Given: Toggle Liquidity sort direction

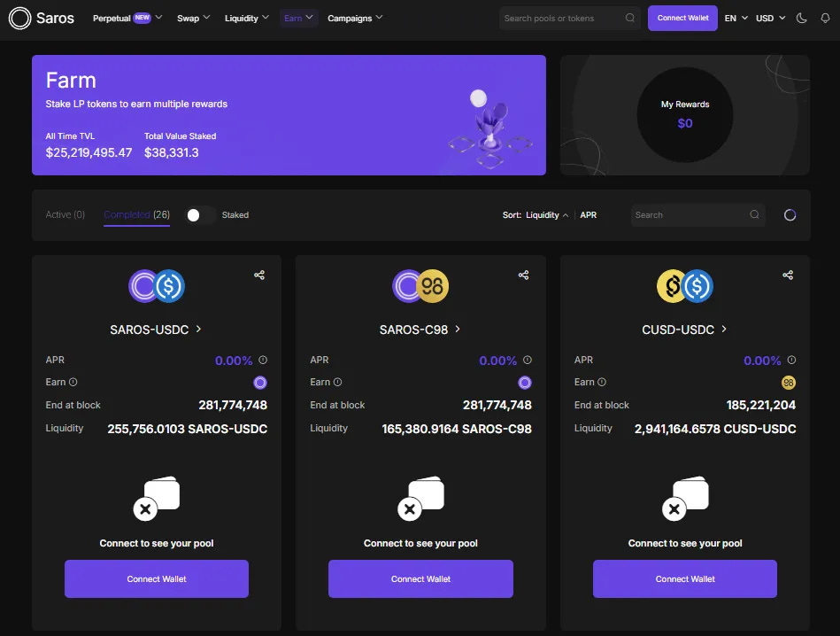Looking at the screenshot, I should (x=547, y=215).
